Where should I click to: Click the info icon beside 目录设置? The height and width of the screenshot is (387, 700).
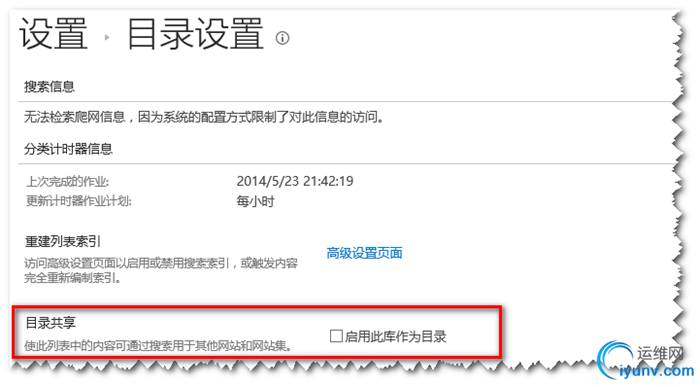tap(282, 38)
